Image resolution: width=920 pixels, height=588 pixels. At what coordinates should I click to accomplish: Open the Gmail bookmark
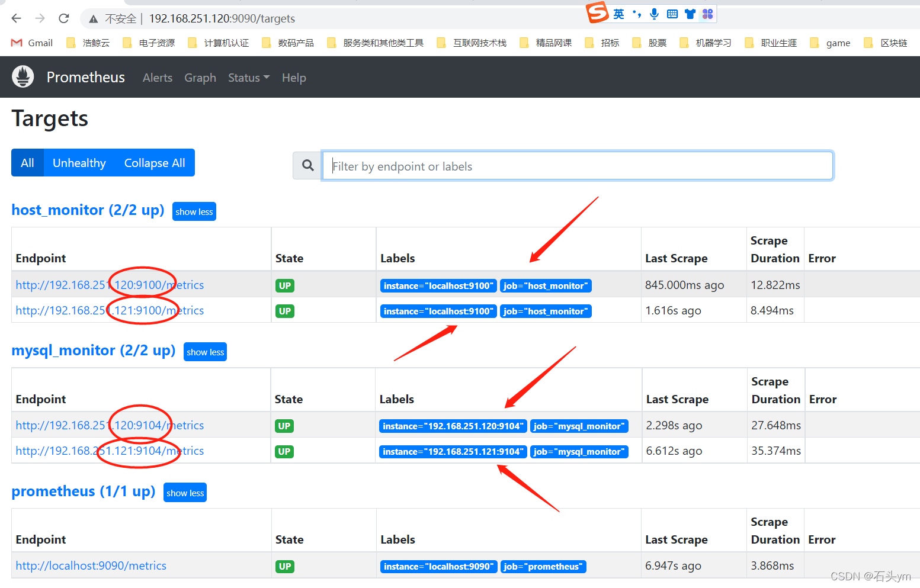[32, 43]
